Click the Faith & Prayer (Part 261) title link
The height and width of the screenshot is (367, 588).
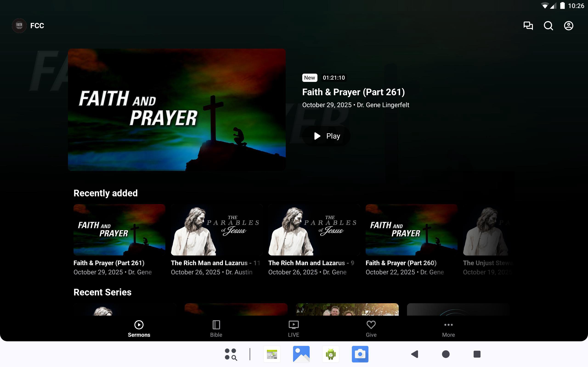(x=353, y=92)
